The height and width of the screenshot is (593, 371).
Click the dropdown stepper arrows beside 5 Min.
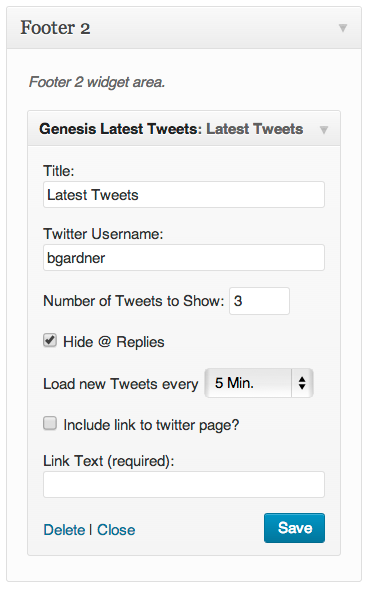pyautogui.click(x=302, y=383)
